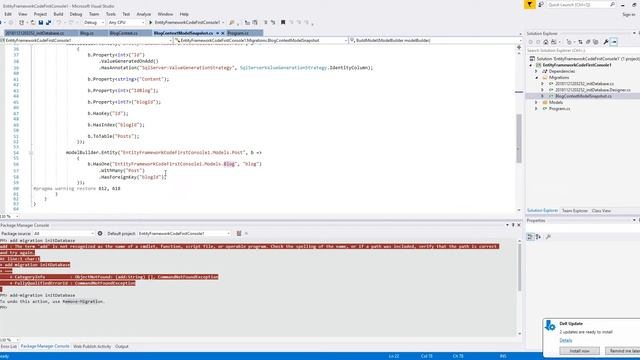Open the BuildModel member navigation dropdown
This screenshot has width=640, height=360.
tap(435, 40)
